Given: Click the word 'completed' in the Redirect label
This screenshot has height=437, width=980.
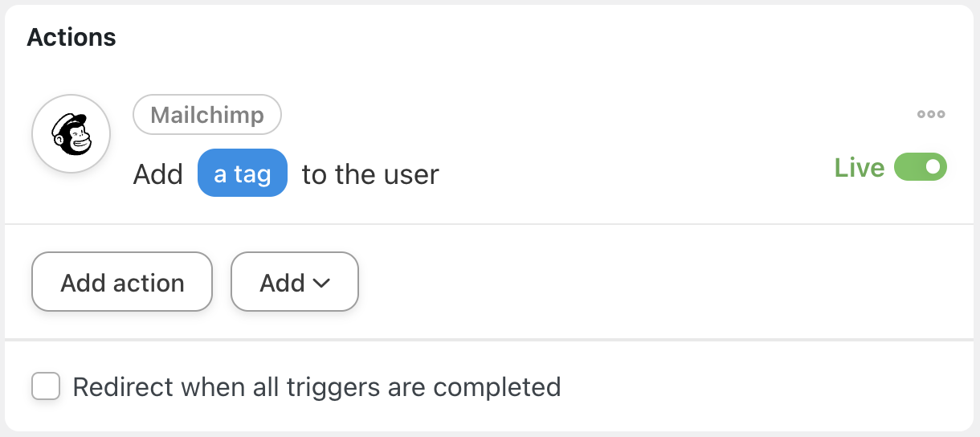Looking at the screenshot, I should pyautogui.click(x=496, y=387).
